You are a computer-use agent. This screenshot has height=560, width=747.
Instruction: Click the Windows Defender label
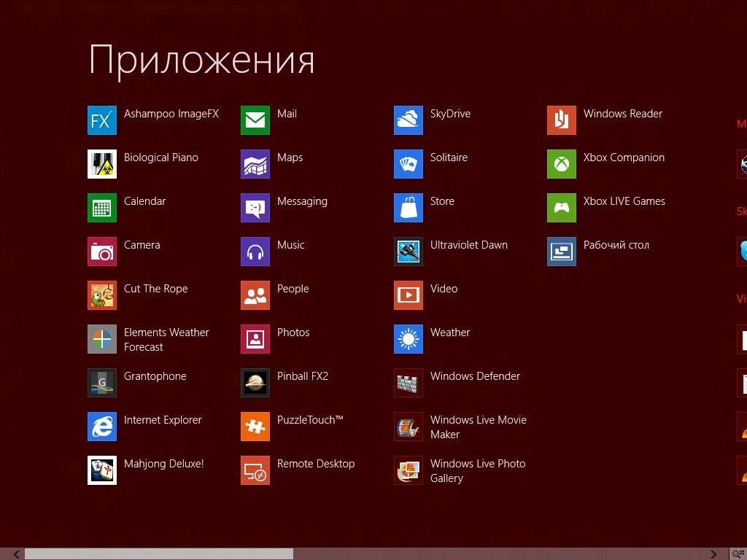475,376
